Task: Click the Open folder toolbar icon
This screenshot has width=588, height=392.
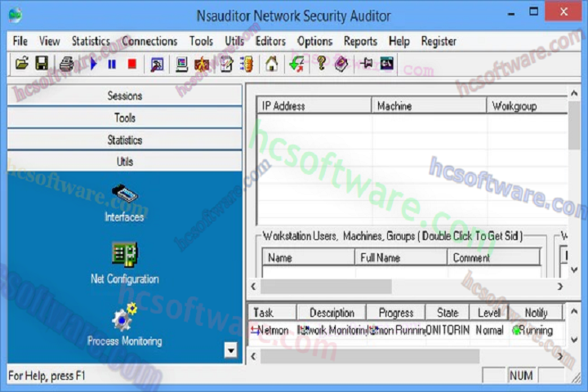Action: [x=22, y=64]
